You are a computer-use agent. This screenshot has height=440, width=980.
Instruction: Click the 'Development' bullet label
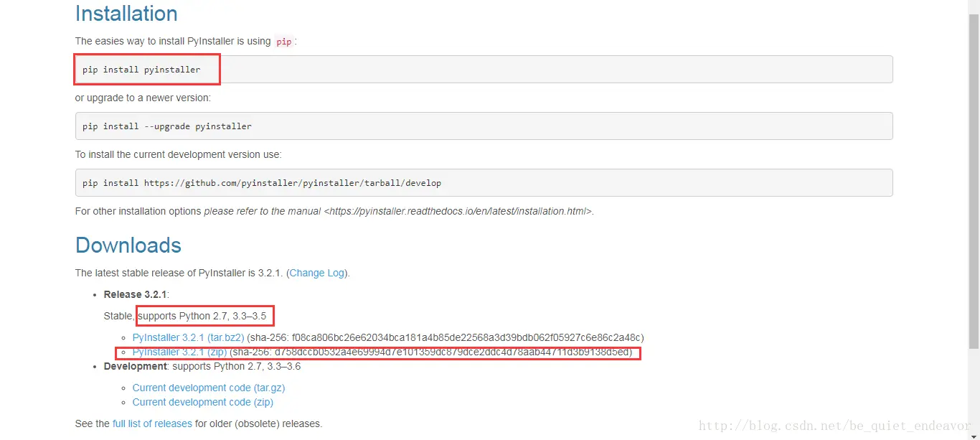pos(136,366)
